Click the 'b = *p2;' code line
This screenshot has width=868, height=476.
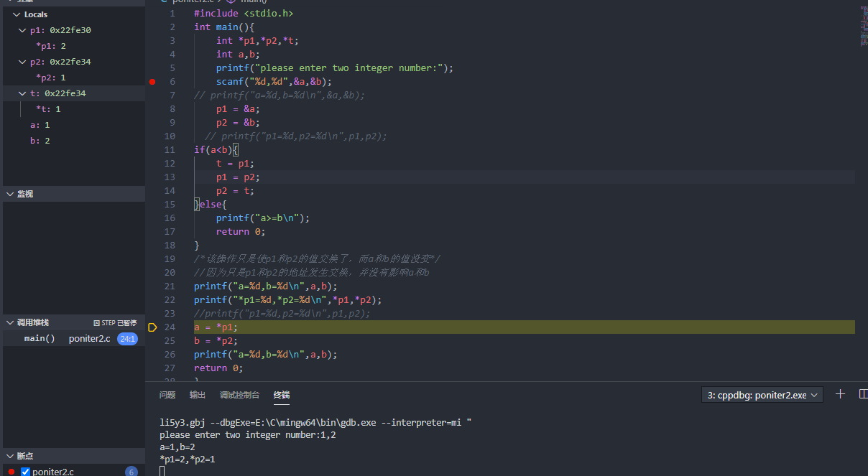216,341
